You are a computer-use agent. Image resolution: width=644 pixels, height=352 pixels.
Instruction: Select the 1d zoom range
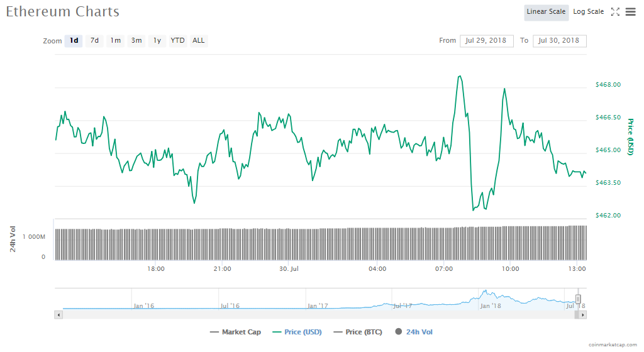tap(74, 41)
